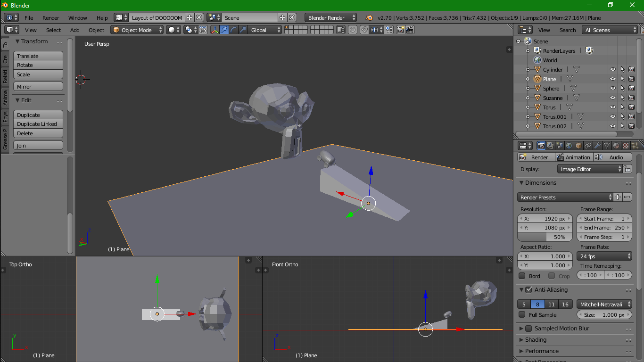Open the Render Presets dropdown

pyautogui.click(x=565, y=197)
